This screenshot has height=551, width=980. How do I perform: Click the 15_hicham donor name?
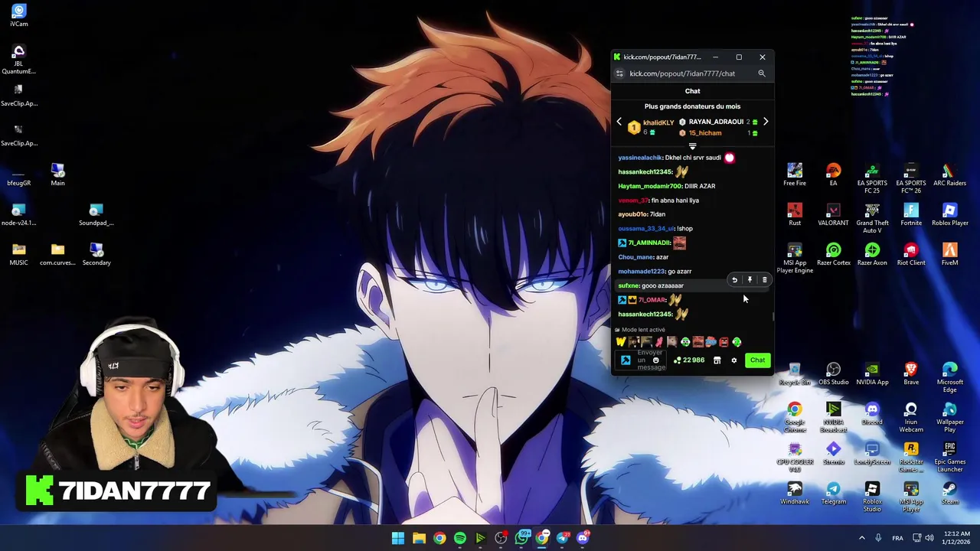[x=704, y=133]
